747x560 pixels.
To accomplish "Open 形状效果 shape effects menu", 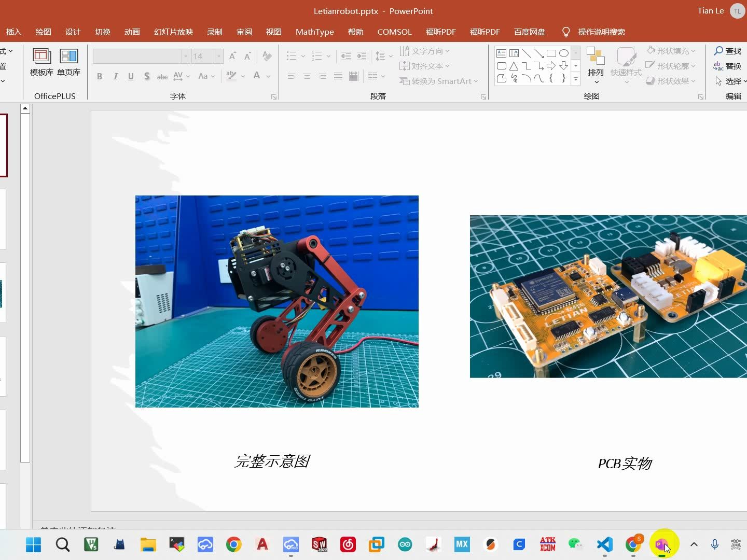I will pos(671,81).
